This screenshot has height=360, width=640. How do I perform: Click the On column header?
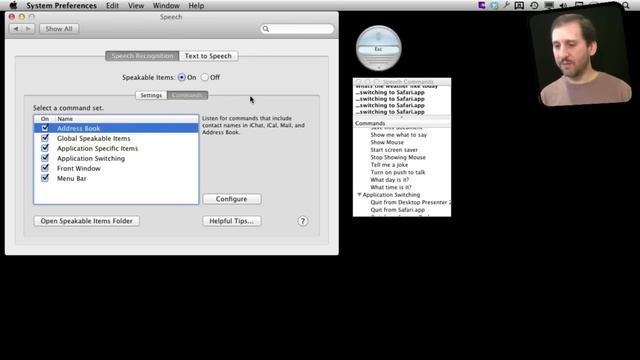tap(45, 119)
